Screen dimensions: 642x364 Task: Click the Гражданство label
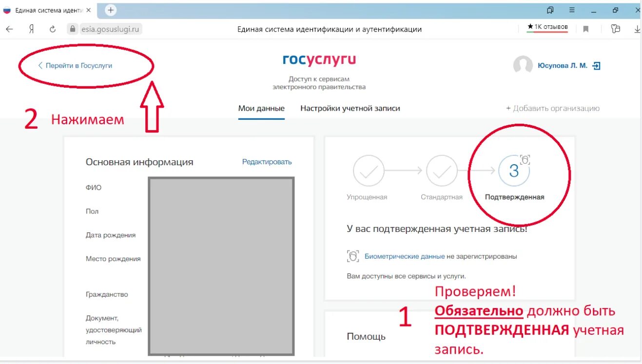pos(107,294)
